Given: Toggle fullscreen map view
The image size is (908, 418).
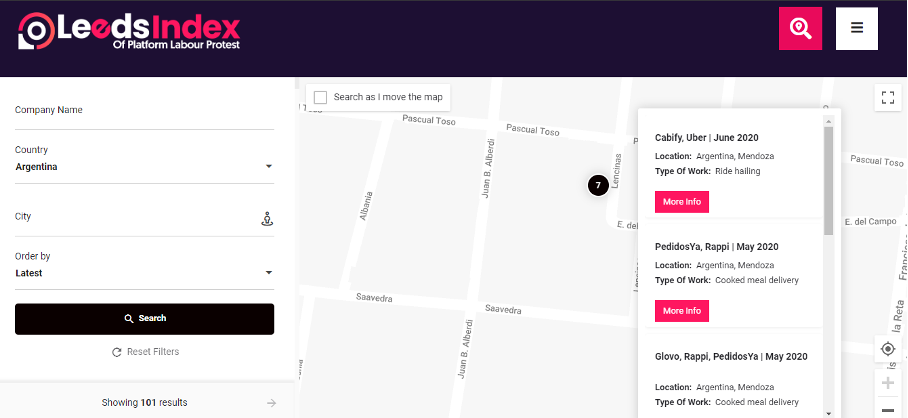Looking at the screenshot, I should click(888, 97).
